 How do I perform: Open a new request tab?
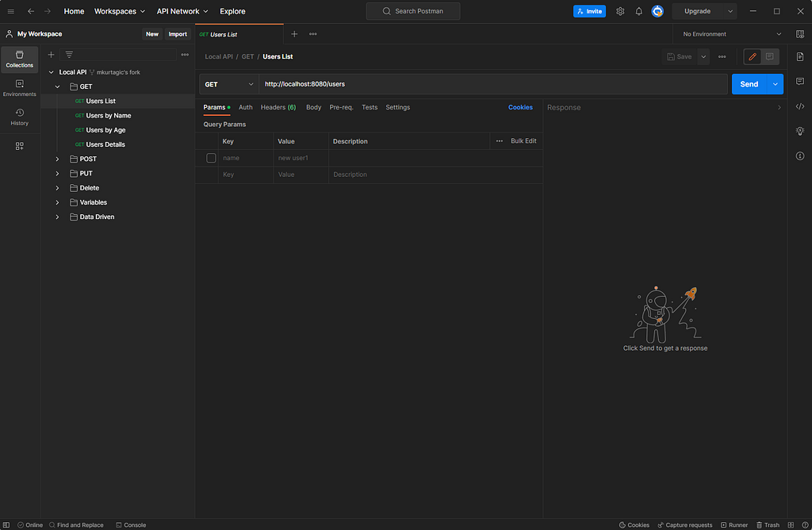tap(294, 34)
